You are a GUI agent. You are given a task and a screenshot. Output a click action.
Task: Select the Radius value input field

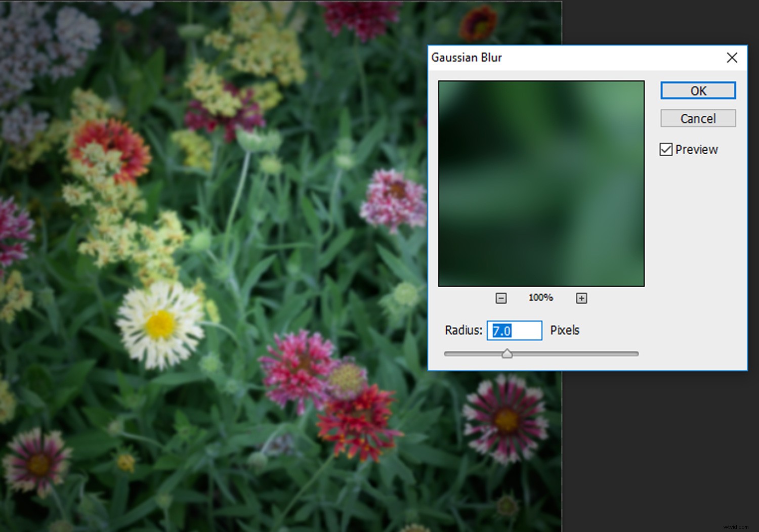(514, 330)
